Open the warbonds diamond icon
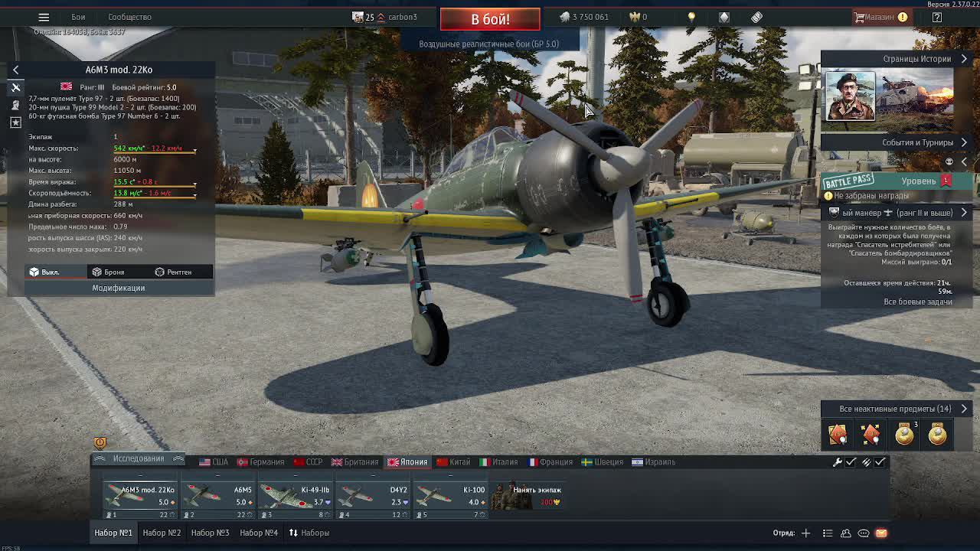The width and height of the screenshot is (980, 551). [x=724, y=17]
